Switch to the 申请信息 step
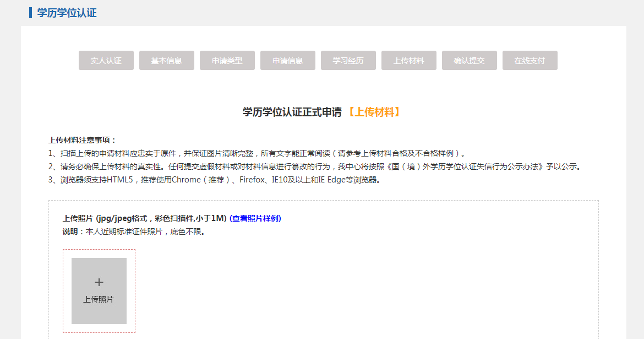The width and height of the screenshot is (644, 339). pyautogui.click(x=287, y=61)
